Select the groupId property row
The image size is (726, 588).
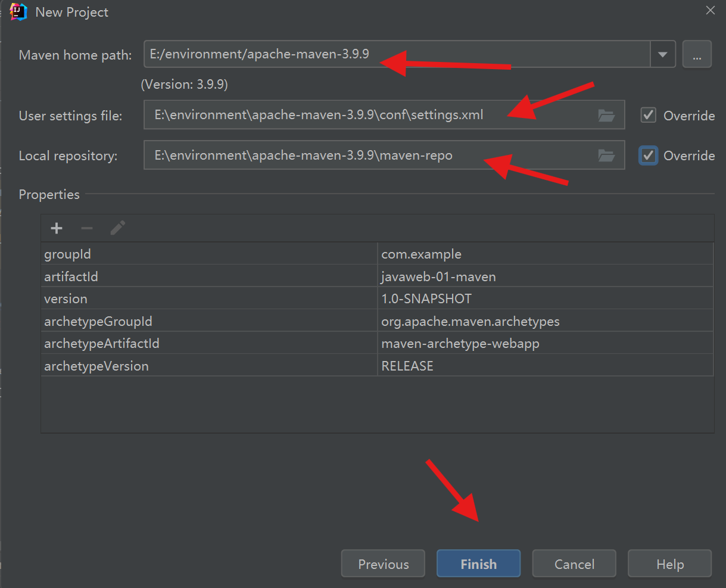(x=377, y=254)
